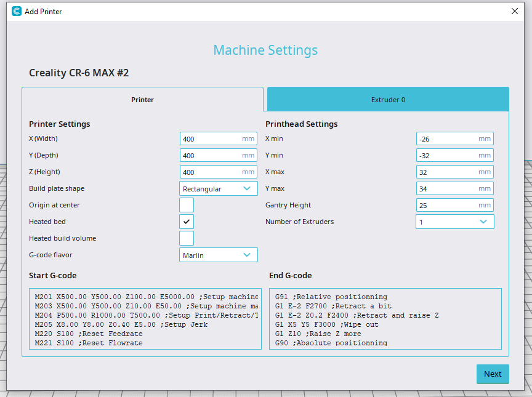The height and width of the screenshot is (397, 532).
Task: Click the 'M220 S100 ;Reset Feedrate' line
Action: (x=89, y=334)
